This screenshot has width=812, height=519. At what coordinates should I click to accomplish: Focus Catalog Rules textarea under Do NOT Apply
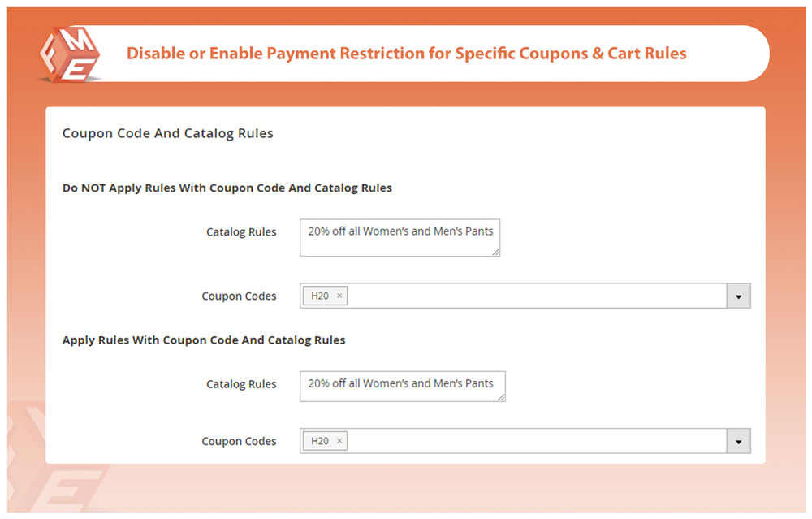click(400, 237)
